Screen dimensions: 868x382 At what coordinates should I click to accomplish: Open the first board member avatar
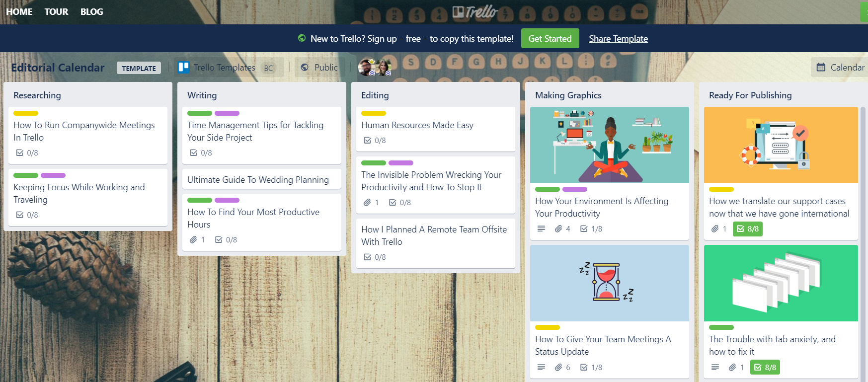pos(367,67)
